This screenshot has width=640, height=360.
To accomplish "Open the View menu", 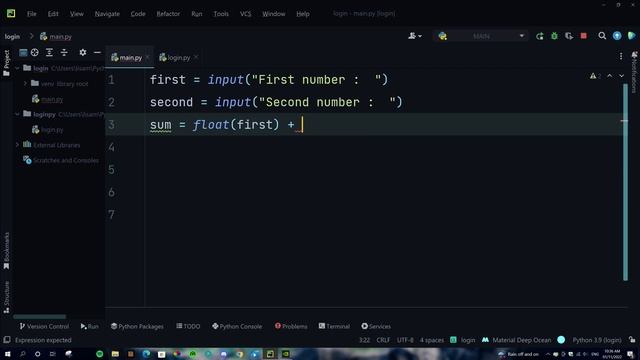I will 76,14.
